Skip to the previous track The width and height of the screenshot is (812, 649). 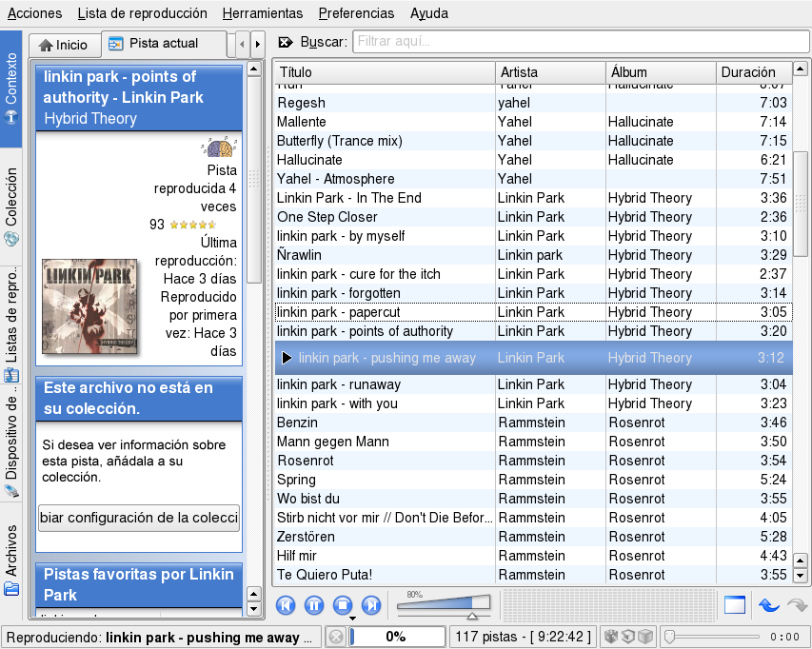pyautogui.click(x=286, y=605)
